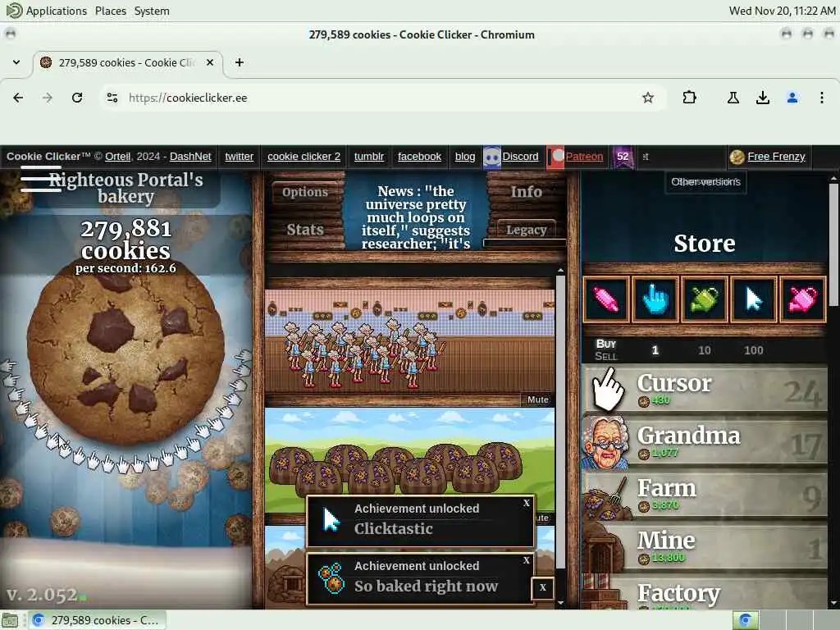Click the news ticker text
840x630 pixels.
(x=416, y=217)
